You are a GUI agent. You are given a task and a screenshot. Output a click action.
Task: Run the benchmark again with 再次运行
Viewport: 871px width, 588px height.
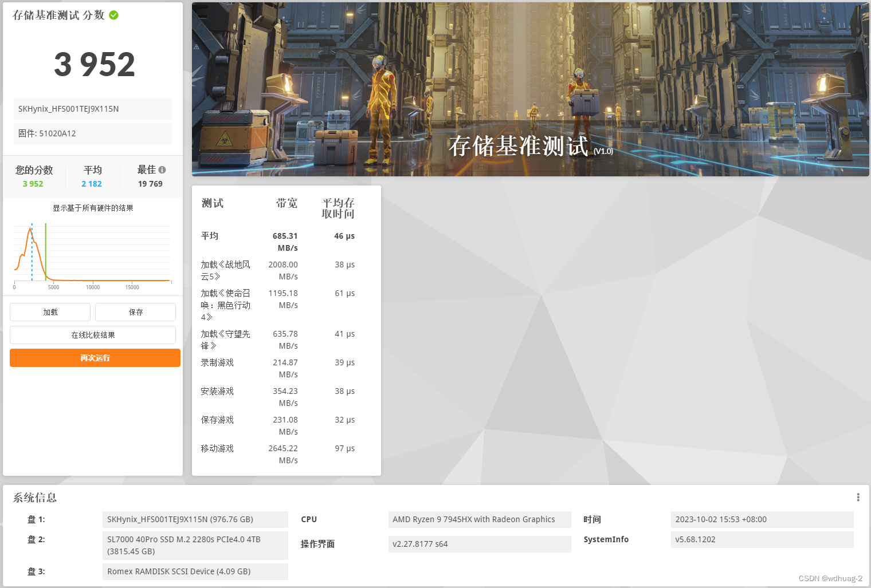point(95,358)
